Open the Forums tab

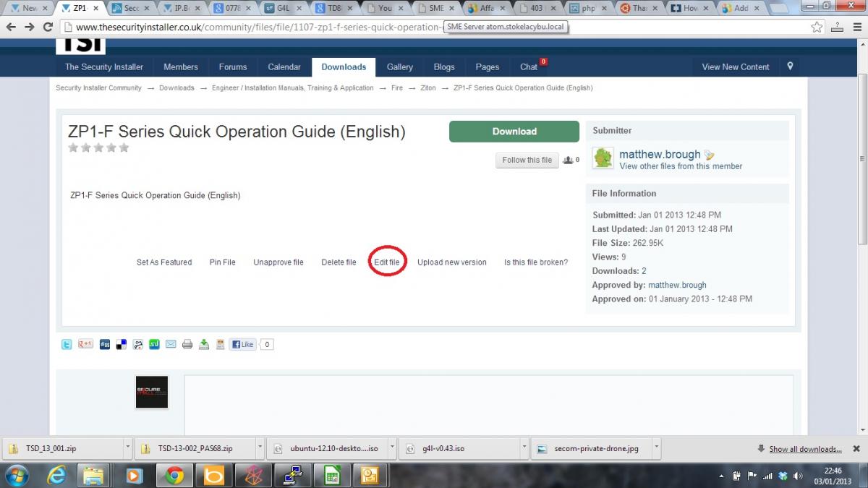(x=233, y=67)
